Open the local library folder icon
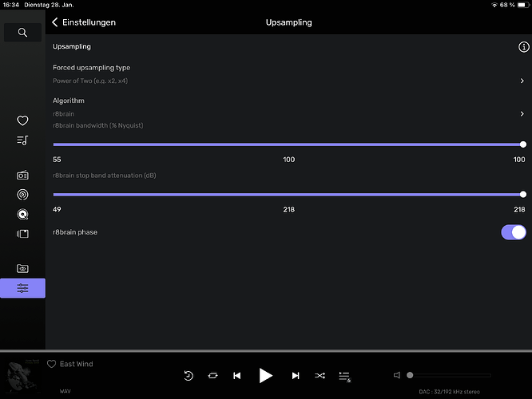The height and width of the screenshot is (399, 532). tap(22, 269)
